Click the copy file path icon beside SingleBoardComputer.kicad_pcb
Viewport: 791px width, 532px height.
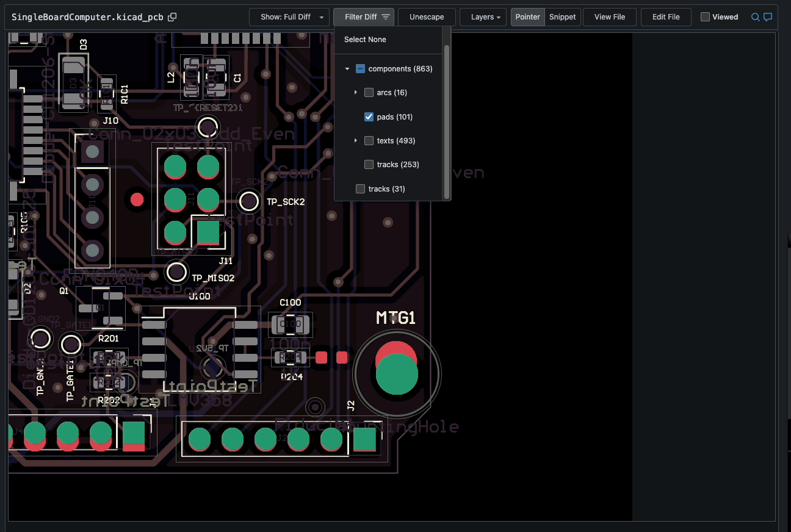point(172,16)
